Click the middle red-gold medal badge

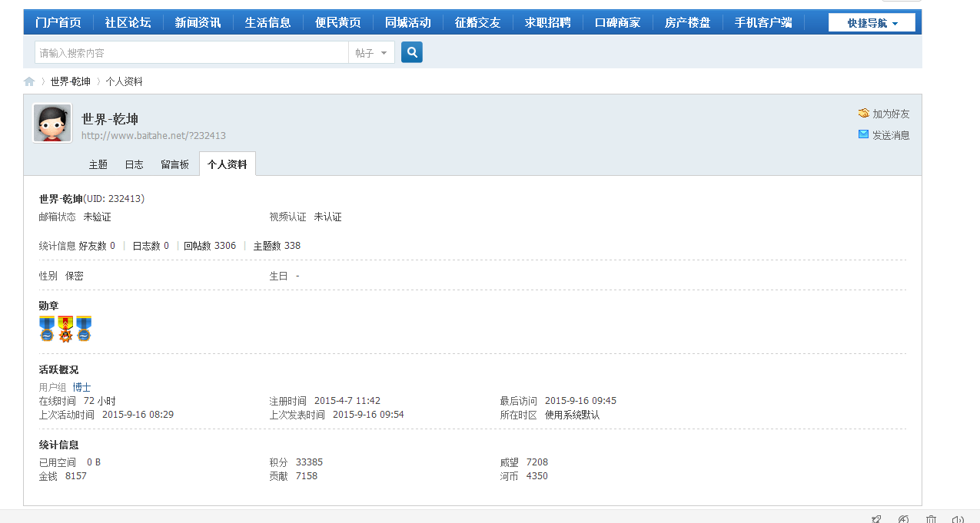(x=65, y=329)
